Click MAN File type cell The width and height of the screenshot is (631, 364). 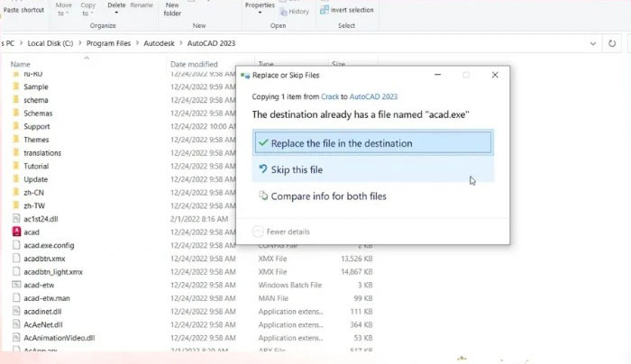[x=273, y=298]
